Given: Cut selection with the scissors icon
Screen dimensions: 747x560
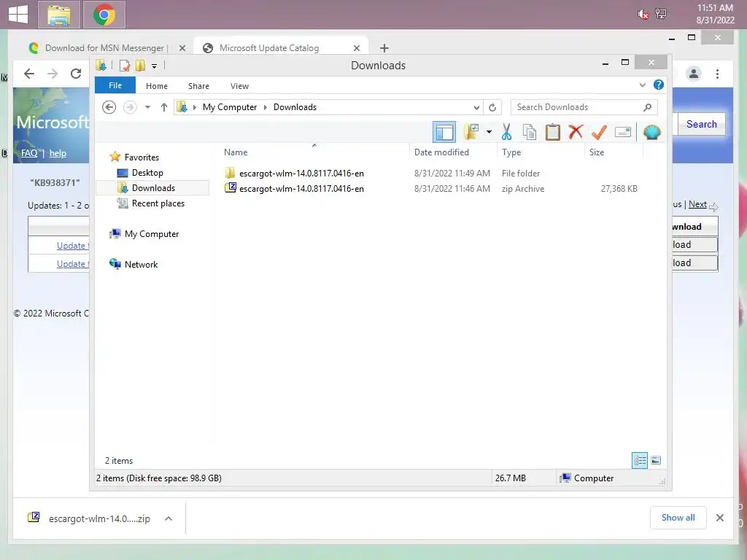Looking at the screenshot, I should click(x=506, y=132).
